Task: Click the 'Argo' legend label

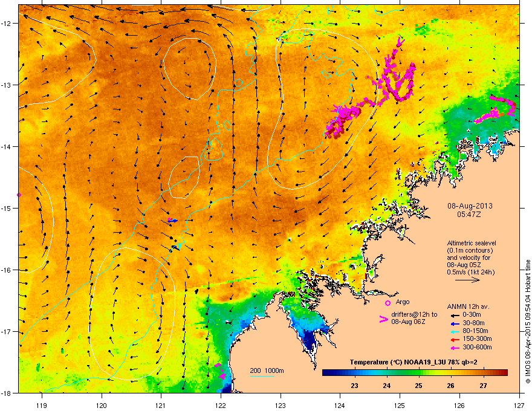Action: (403, 302)
